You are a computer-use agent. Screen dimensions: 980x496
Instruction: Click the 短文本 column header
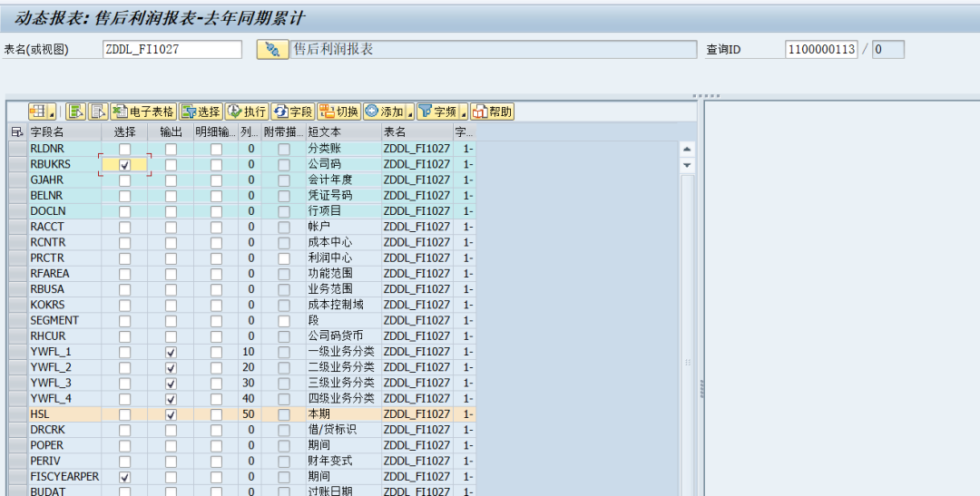[344, 131]
